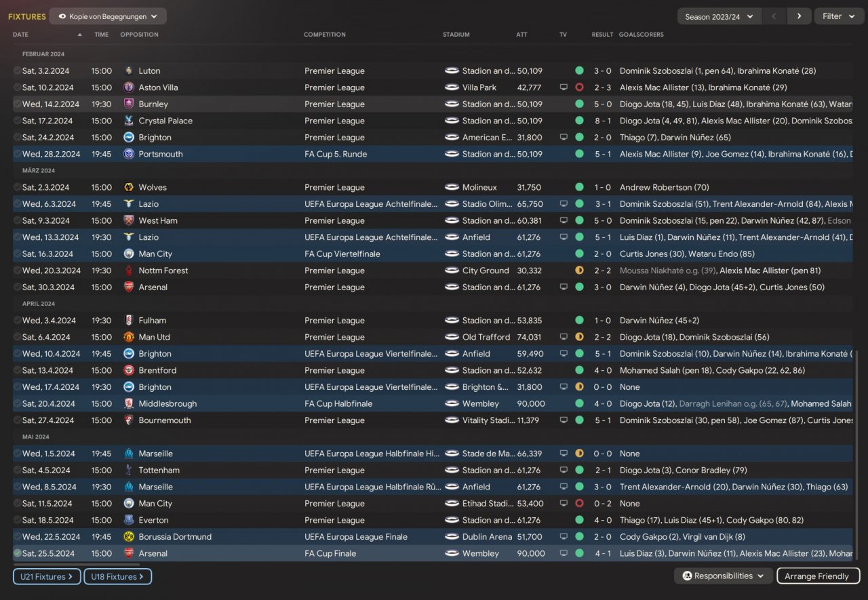Viewport: 868px width, 600px height.
Task: Tick the check circle on the Luton row
Action: [17, 71]
